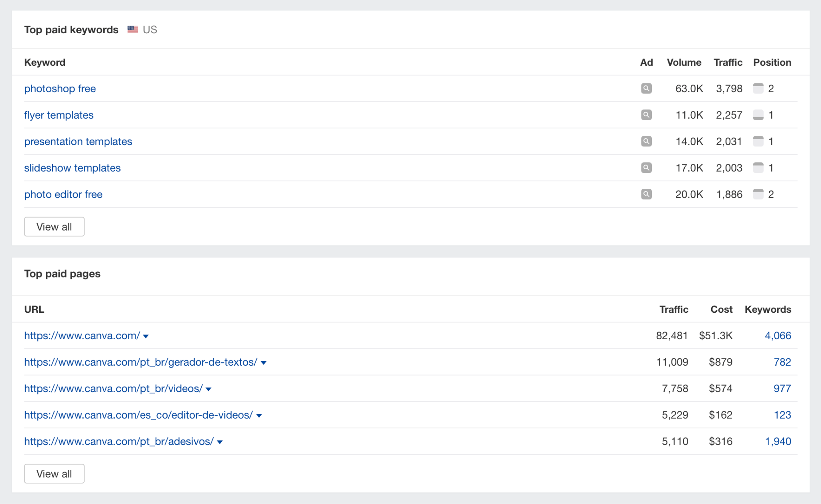Click the search icon next to flyer templates
Screen dimensions: 821x504
(x=646, y=115)
